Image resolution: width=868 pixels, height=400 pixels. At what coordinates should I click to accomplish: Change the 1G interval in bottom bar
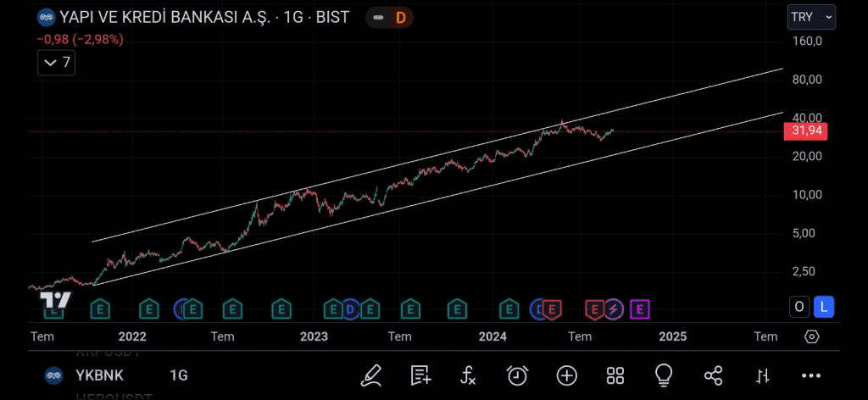pos(179,375)
